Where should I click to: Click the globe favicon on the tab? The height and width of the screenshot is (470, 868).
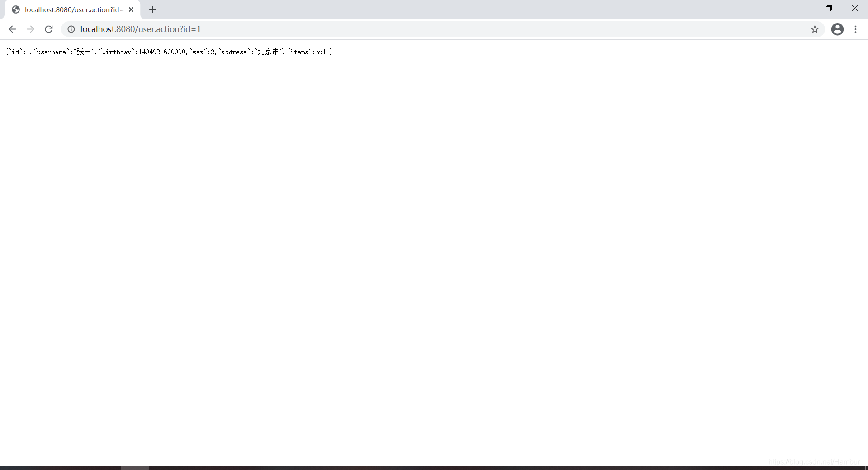tap(16, 9)
